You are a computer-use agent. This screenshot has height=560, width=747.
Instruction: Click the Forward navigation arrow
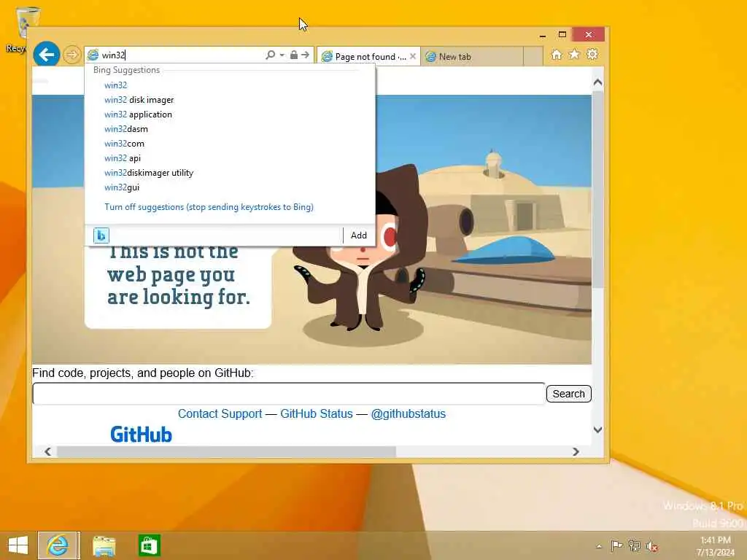pyautogui.click(x=72, y=55)
